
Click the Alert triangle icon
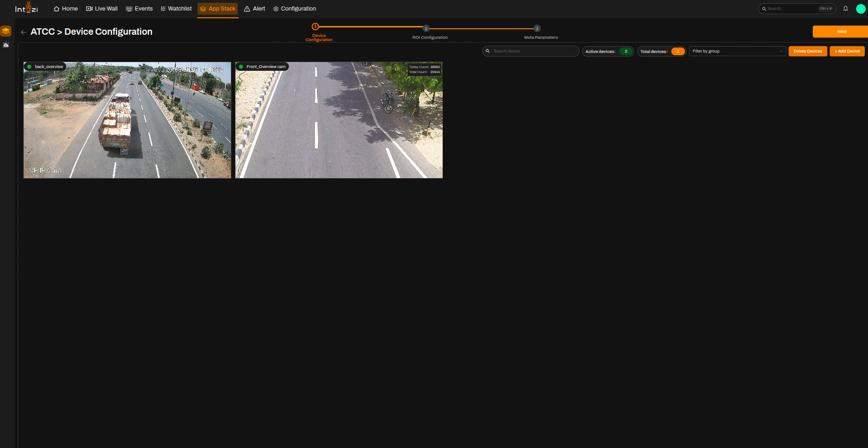(x=247, y=9)
